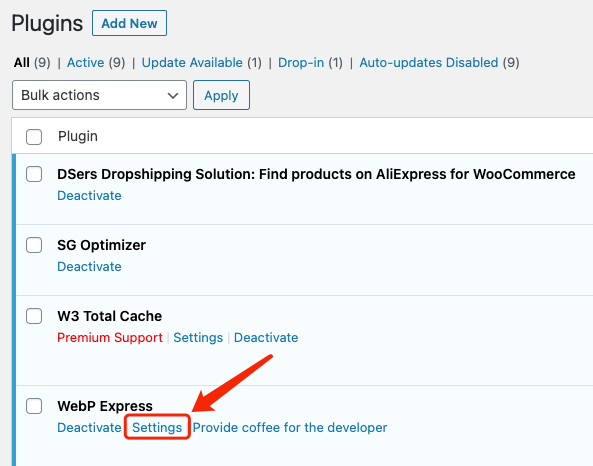Filter plugins by Active
Screen dimensions: 593x466
pyautogui.click(x=85, y=62)
